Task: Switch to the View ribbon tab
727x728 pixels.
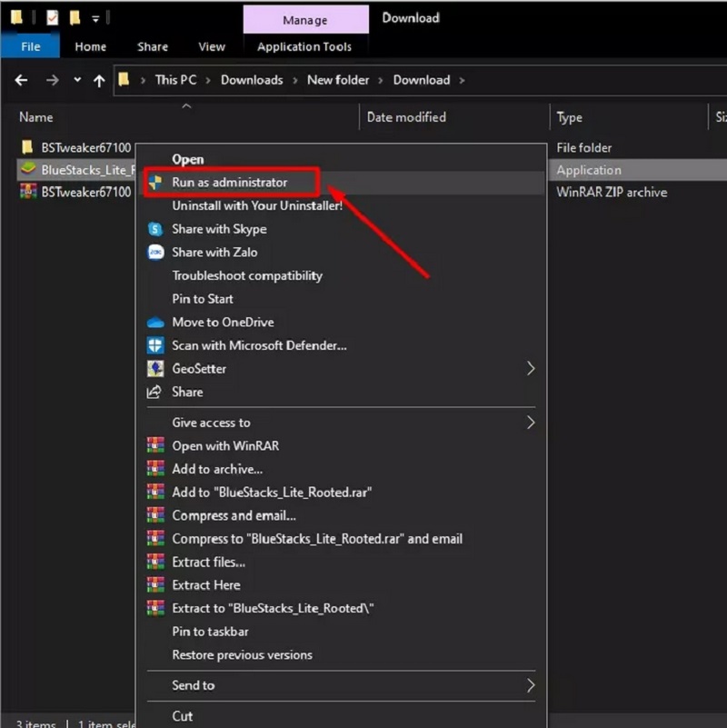Action: point(212,46)
